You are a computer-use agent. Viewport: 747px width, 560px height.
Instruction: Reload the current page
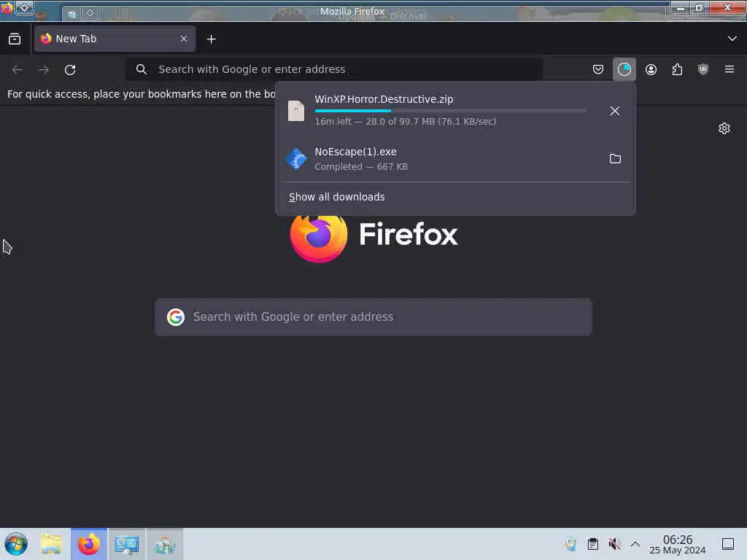click(x=70, y=69)
